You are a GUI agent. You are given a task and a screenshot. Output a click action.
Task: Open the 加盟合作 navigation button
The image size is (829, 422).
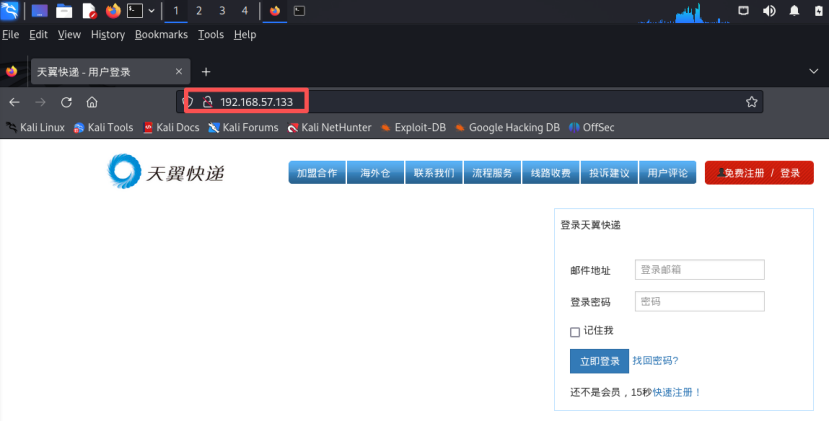tap(317, 173)
